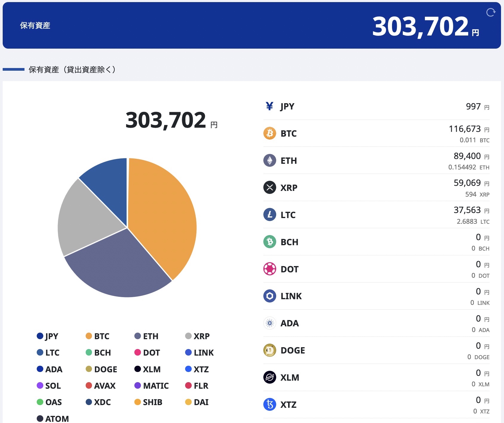
Task: Click the JPY legend color dot
Action: pyautogui.click(x=40, y=336)
